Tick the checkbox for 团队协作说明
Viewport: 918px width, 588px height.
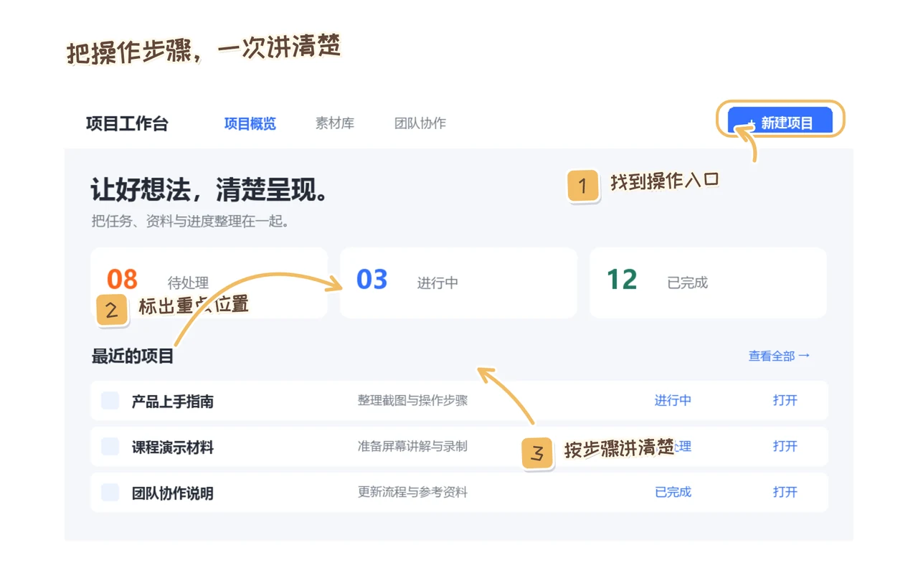click(110, 493)
